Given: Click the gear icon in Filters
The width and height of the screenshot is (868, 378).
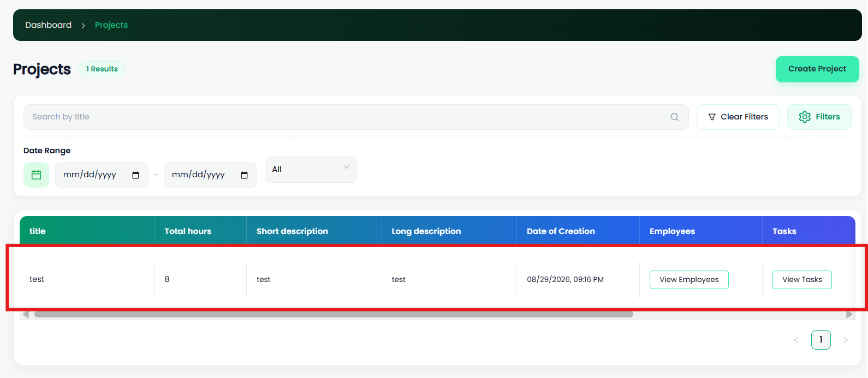Looking at the screenshot, I should (805, 117).
